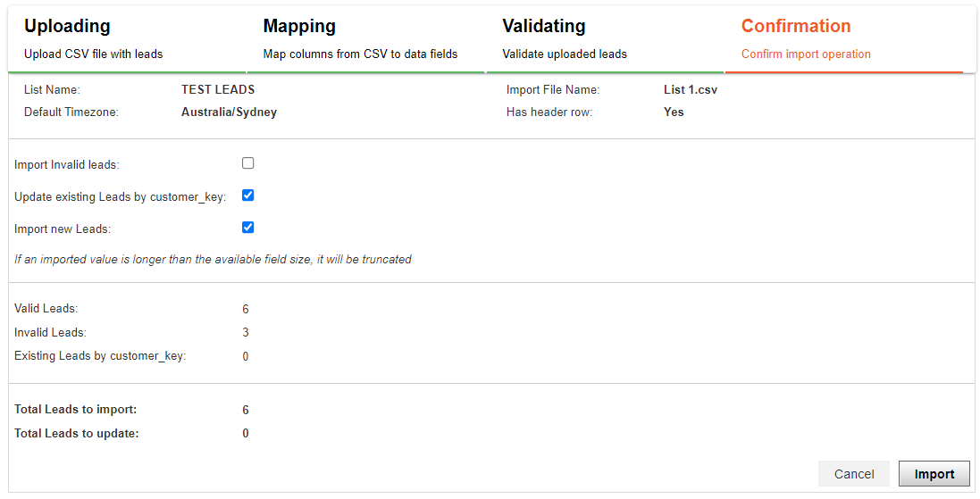This screenshot has height=499, width=980.
Task: Click the Import button
Action: 934,474
